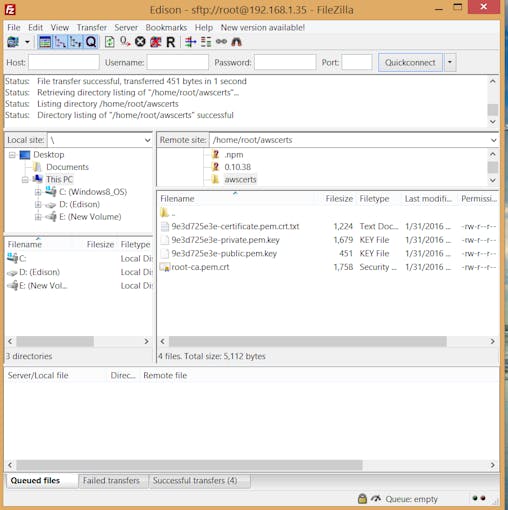Select local C: drive in file list
508x510 pixels.
click(x=22, y=259)
